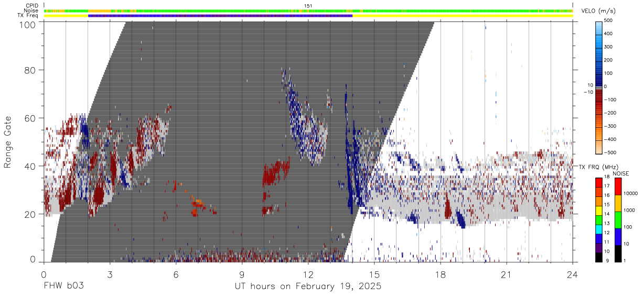Click the -200 tick on velocity colorbar
Image resolution: width=644 pixels, height=297 pixels.
(x=609, y=113)
